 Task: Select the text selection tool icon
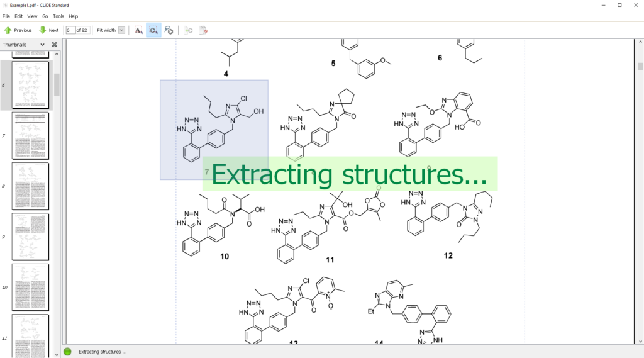pos(138,30)
